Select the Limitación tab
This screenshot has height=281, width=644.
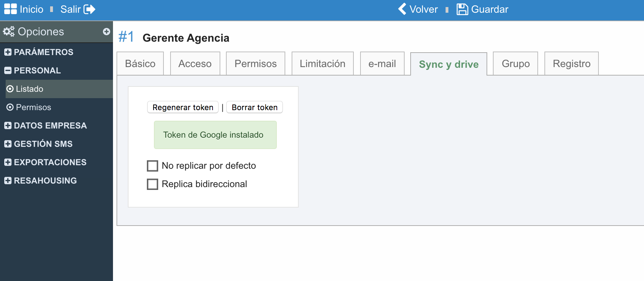(x=322, y=64)
